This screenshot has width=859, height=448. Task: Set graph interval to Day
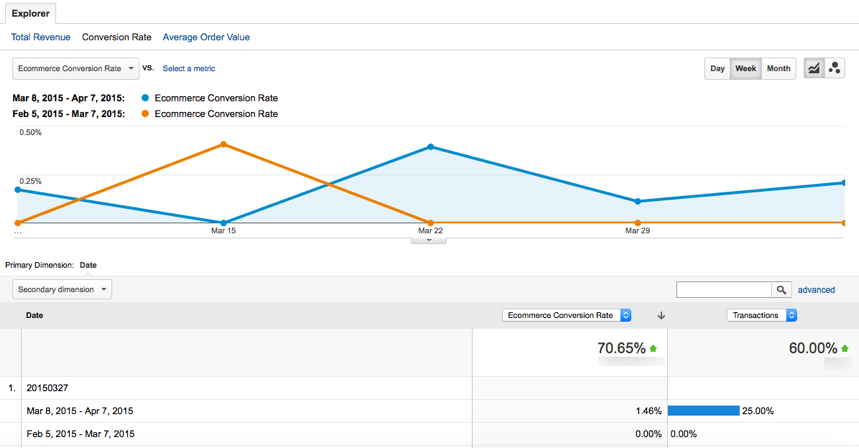717,68
